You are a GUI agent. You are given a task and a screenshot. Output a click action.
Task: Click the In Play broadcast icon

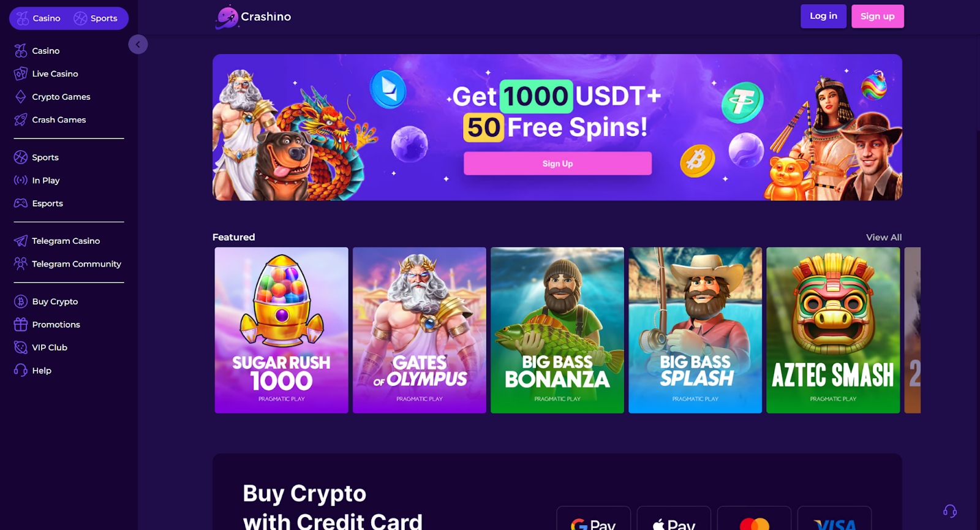[21, 180]
